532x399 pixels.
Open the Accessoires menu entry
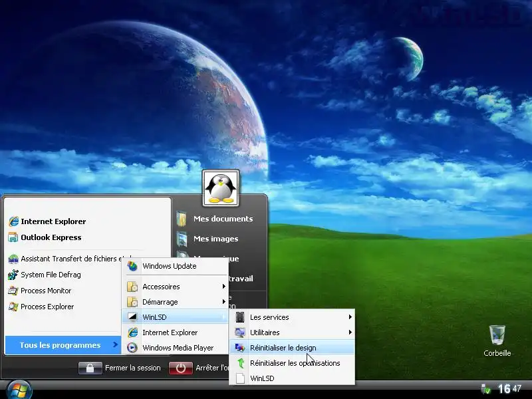click(x=176, y=287)
